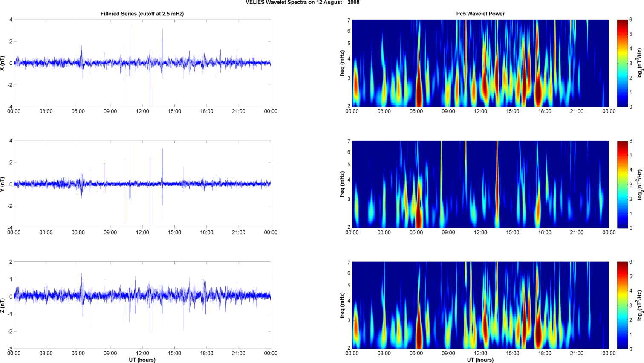
Task: Click the '15:00' tick under the Y wavelet spectrogram
Action: [x=513, y=232]
